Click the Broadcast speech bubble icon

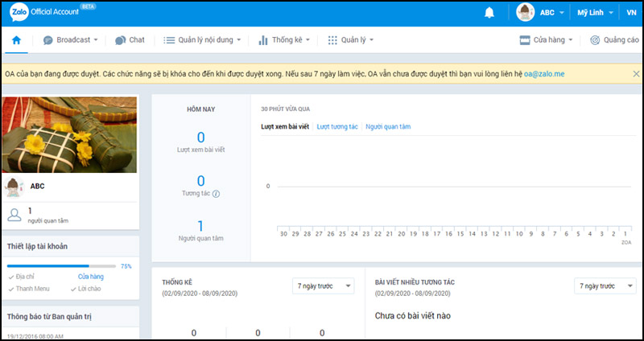click(48, 40)
